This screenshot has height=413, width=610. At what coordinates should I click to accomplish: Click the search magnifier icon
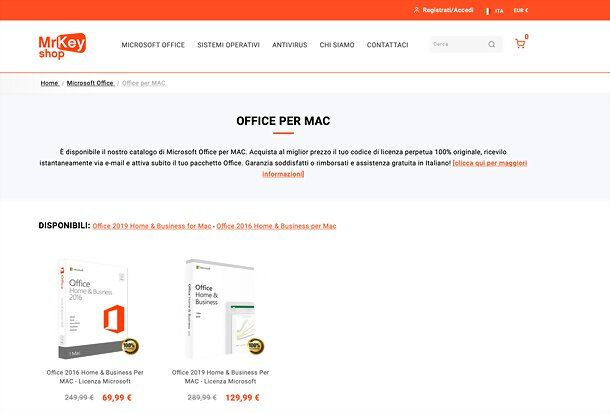pos(492,44)
